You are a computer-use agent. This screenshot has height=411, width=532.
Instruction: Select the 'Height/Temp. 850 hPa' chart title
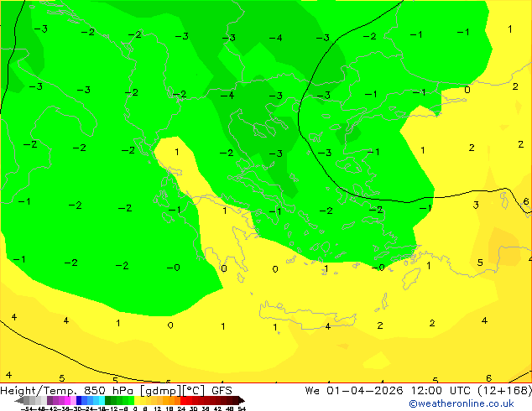(68, 391)
